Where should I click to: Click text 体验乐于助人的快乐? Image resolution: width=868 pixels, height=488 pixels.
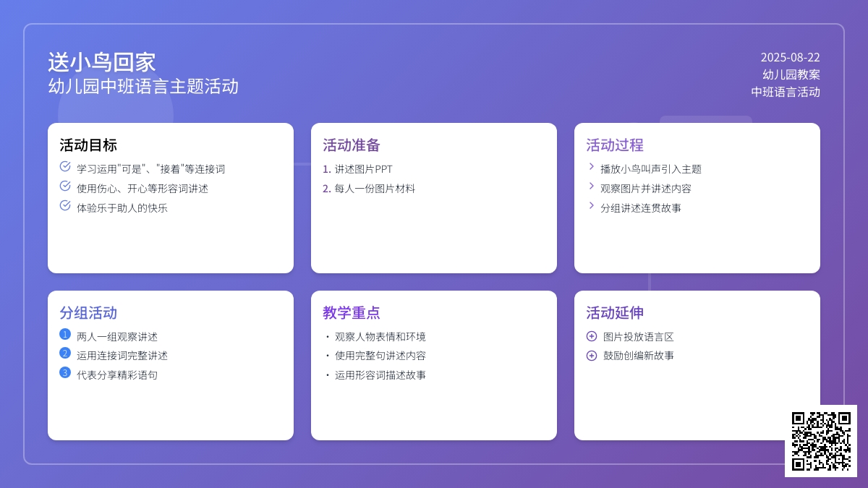[122, 208]
